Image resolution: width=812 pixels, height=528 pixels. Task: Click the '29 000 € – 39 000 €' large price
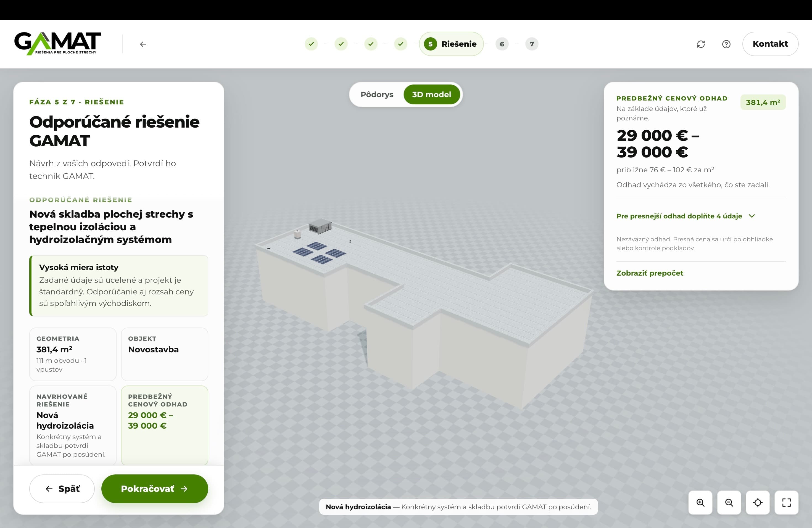click(x=658, y=144)
